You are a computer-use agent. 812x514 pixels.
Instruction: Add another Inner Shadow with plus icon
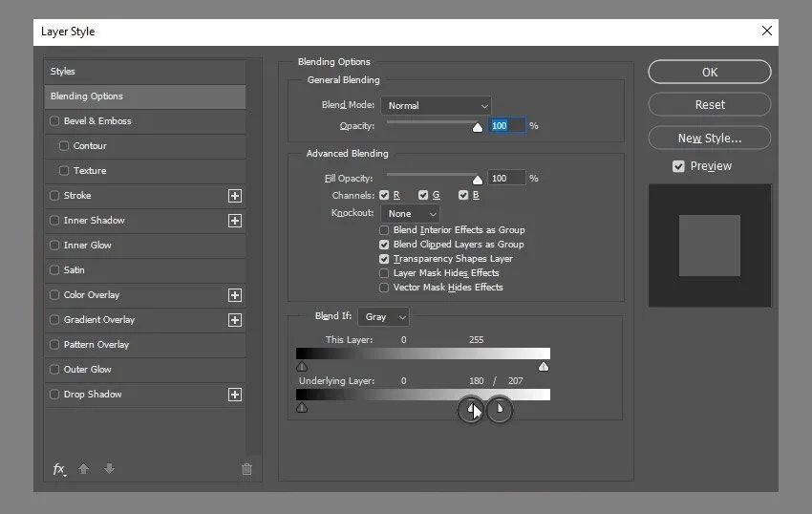(x=235, y=221)
